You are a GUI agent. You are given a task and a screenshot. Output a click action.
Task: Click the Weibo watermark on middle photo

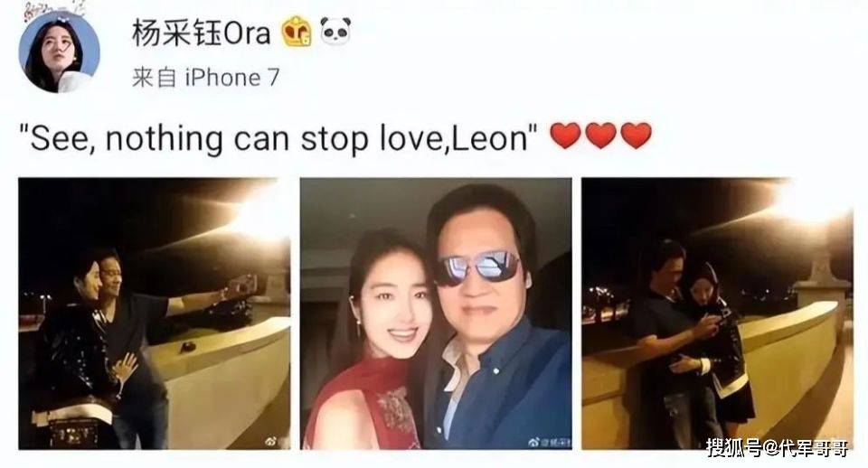(x=550, y=442)
